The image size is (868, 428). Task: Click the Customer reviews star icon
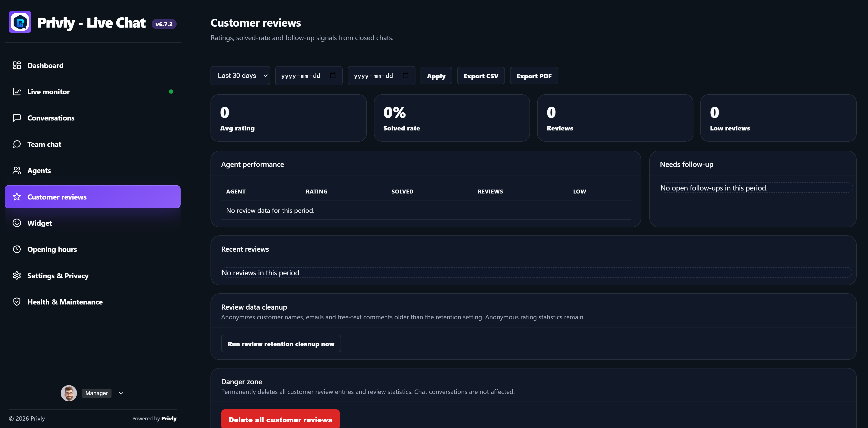coord(17,197)
